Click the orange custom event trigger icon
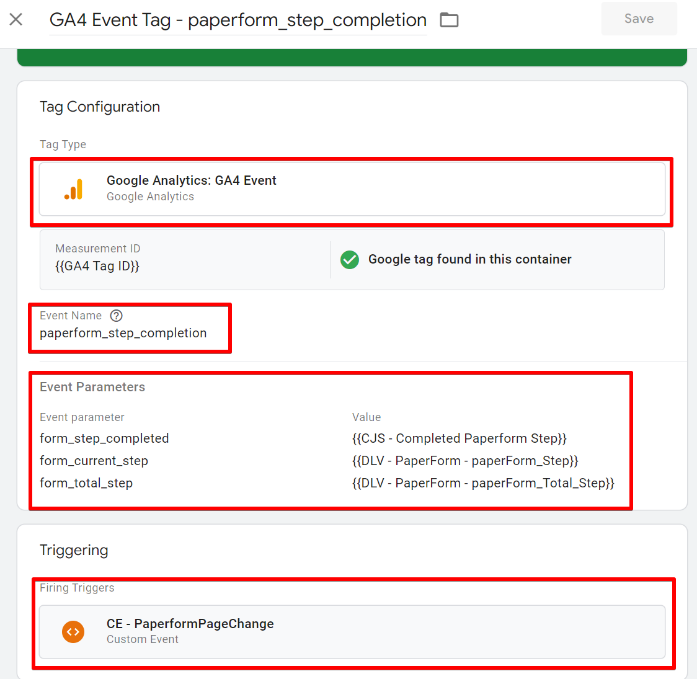The height and width of the screenshot is (679, 697). click(x=73, y=631)
